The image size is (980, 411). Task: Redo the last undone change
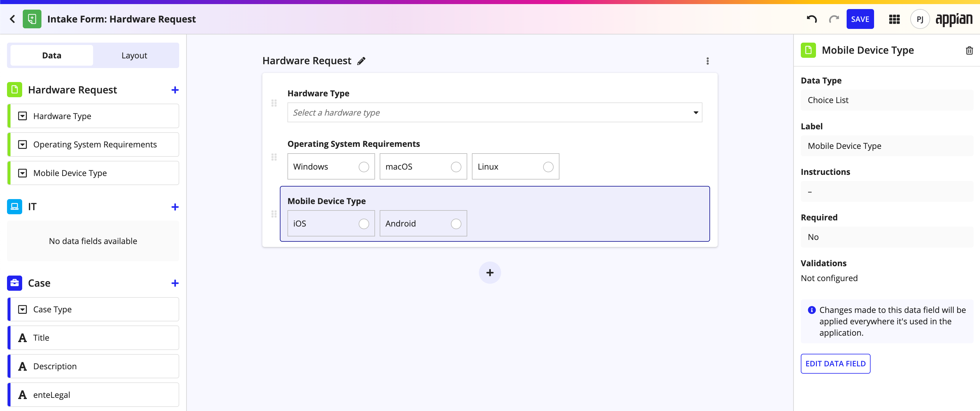(834, 19)
